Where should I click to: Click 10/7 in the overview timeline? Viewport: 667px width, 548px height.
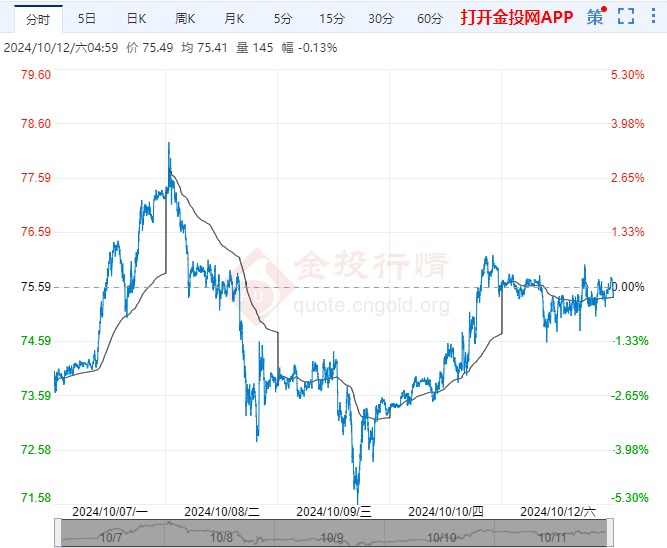[x=111, y=538]
